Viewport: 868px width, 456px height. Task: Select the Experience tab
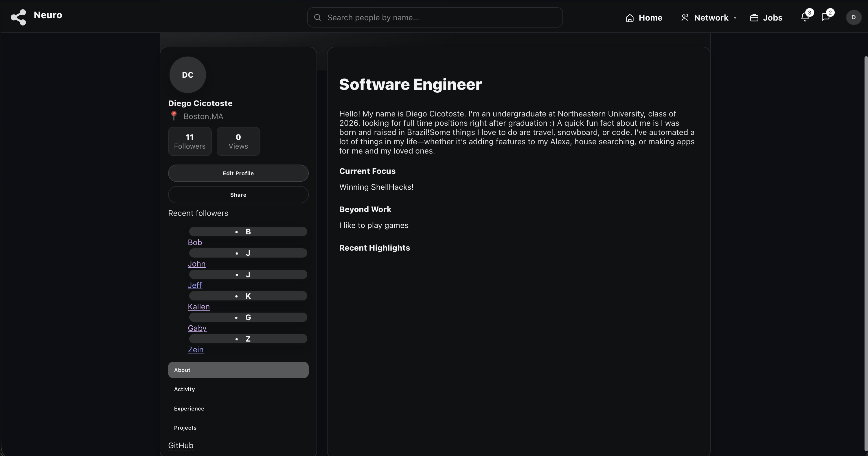point(189,408)
